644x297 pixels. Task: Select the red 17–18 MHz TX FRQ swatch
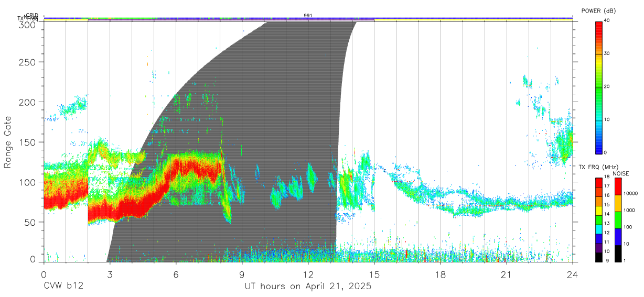tap(598, 183)
